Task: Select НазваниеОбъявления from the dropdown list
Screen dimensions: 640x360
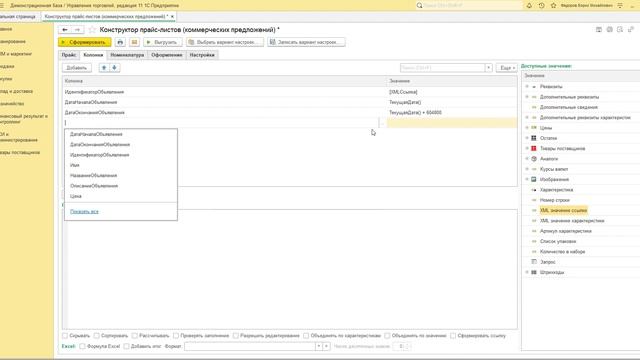Action: click(121, 176)
